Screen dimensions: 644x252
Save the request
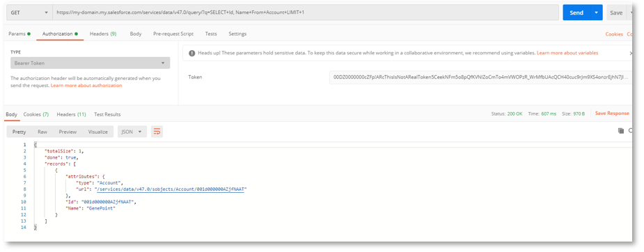click(x=615, y=13)
